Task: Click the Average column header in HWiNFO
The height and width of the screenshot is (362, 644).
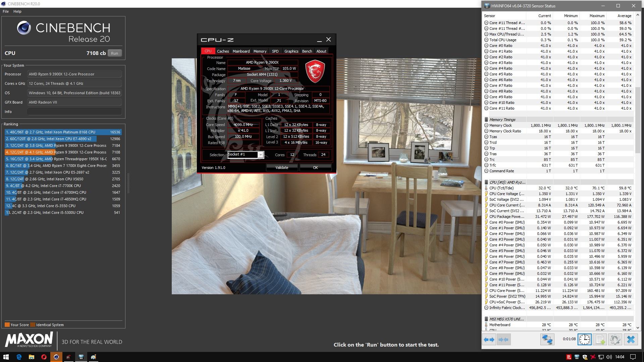Action: 620,16
